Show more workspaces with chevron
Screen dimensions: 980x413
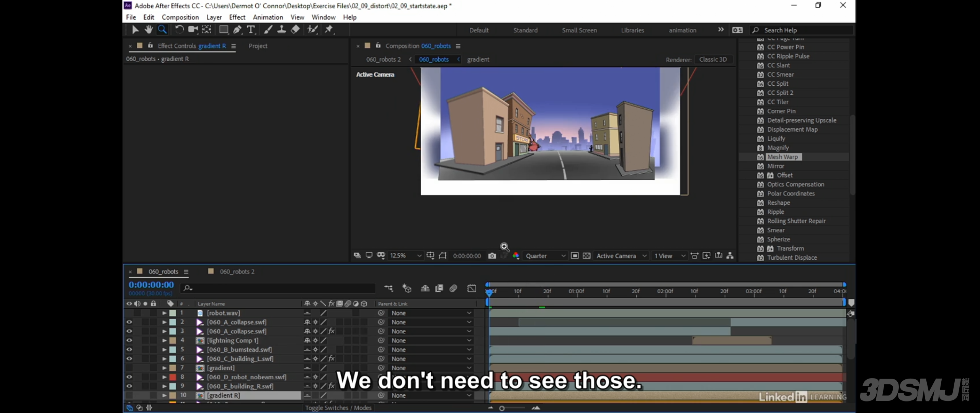(x=721, y=29)
